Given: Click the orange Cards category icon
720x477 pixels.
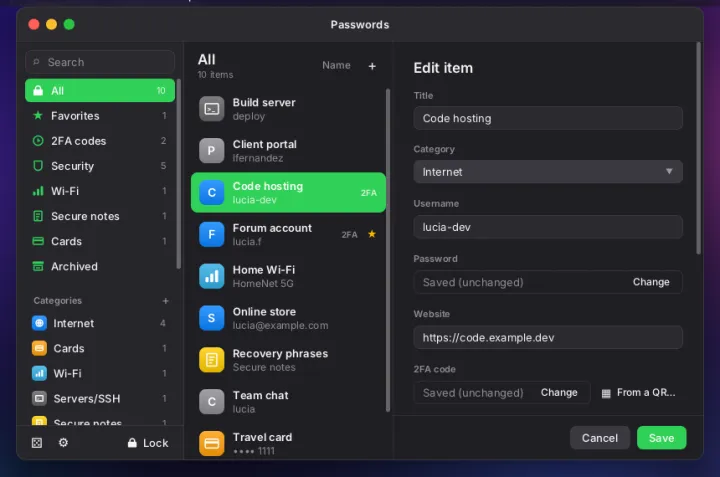Looking at the screenshot, I should pyautogui.click(x=39, y=348).
